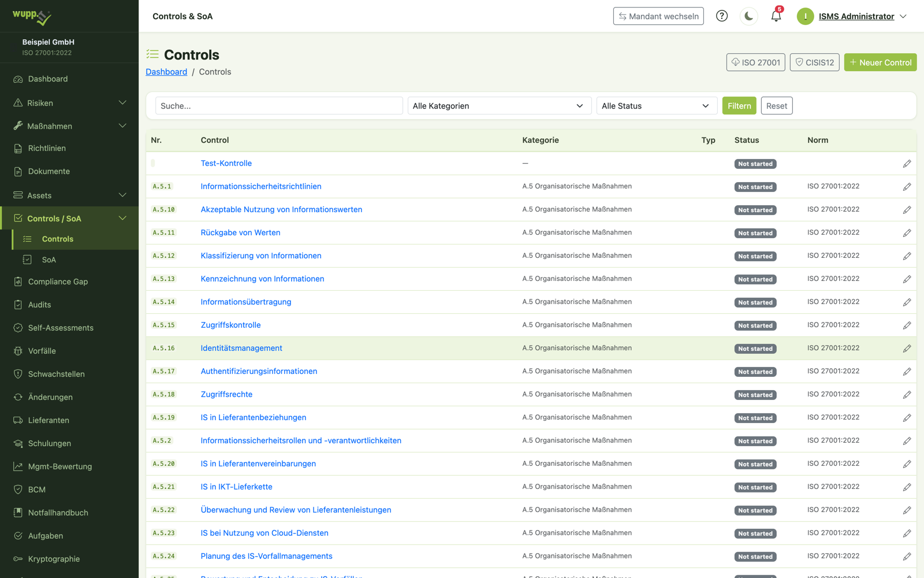Open Mgmt-Bewertung in sidebar
The image size is (924, 578).
coord(69,466)
